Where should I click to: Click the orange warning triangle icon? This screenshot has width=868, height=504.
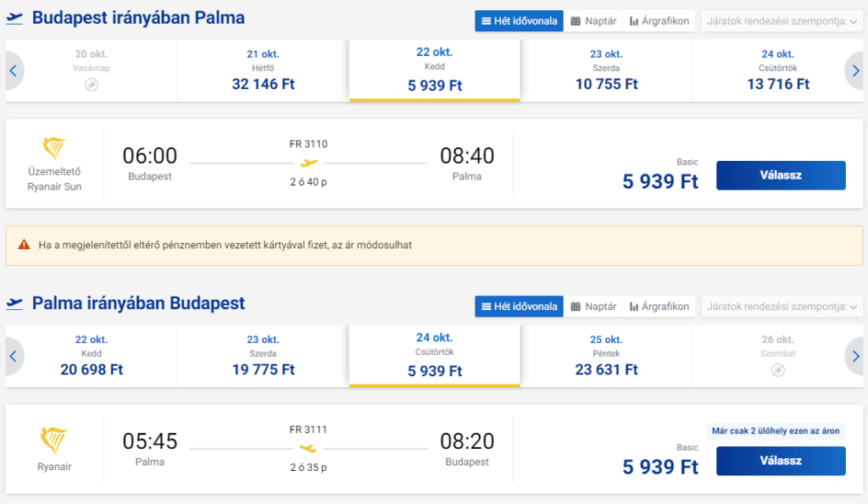pos(24,245)
